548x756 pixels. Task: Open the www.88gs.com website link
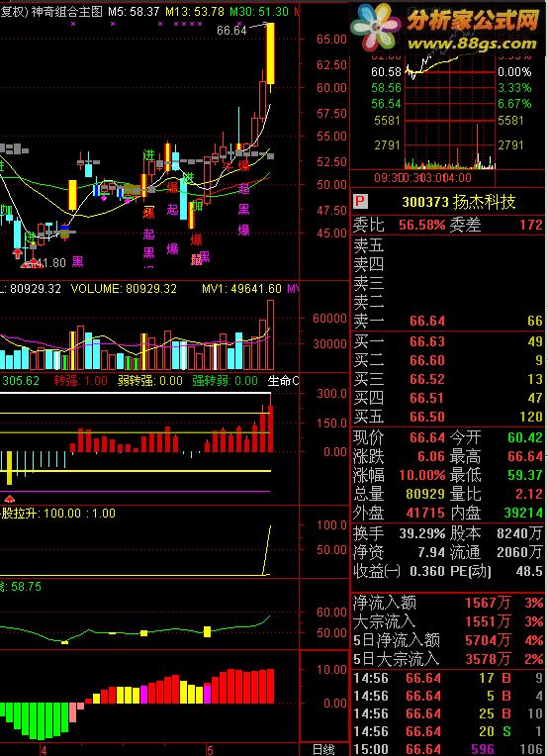473,44
